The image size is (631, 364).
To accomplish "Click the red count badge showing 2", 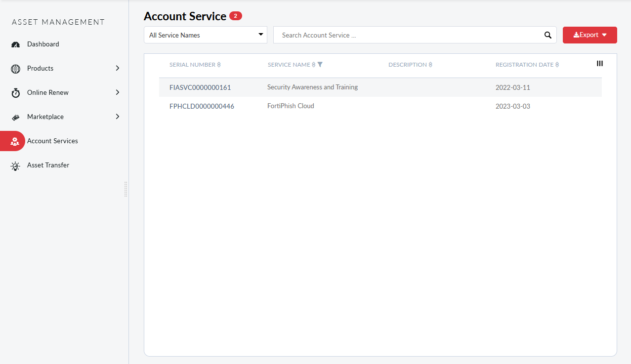I will point(236,16).
